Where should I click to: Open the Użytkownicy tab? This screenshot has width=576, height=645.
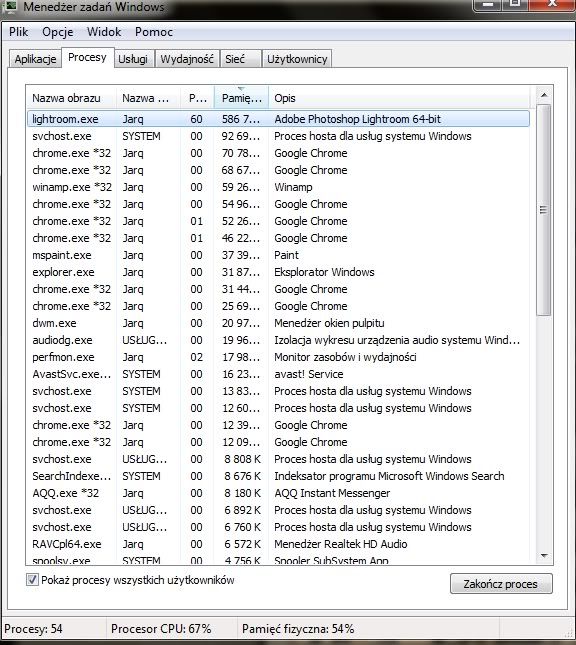(x=297, y=59)
